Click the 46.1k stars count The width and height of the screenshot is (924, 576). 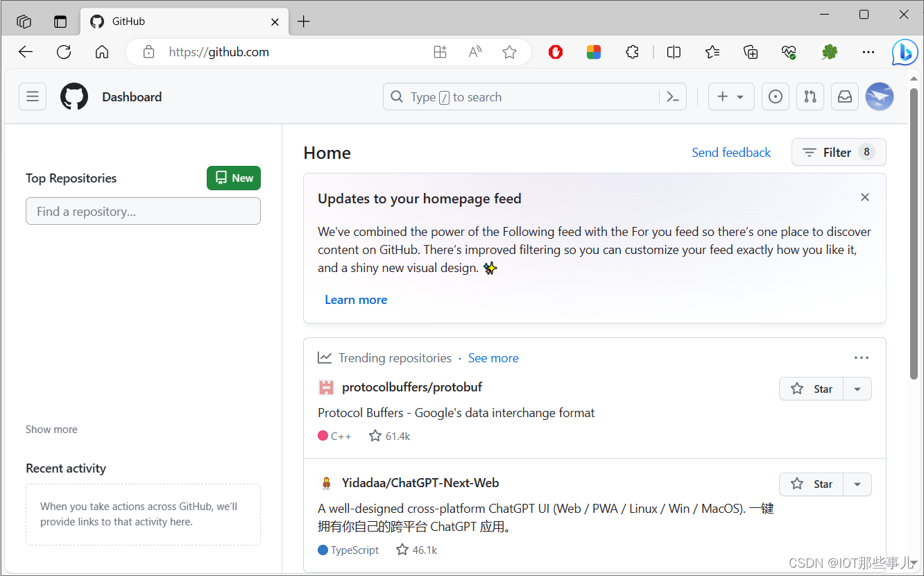tap(417, 550)
